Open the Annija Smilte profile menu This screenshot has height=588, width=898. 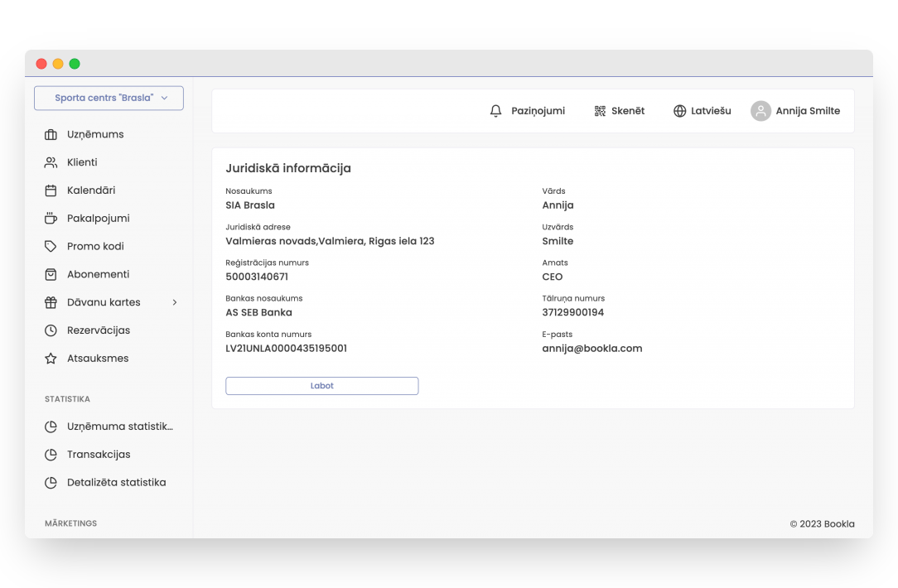click(795, 111)
